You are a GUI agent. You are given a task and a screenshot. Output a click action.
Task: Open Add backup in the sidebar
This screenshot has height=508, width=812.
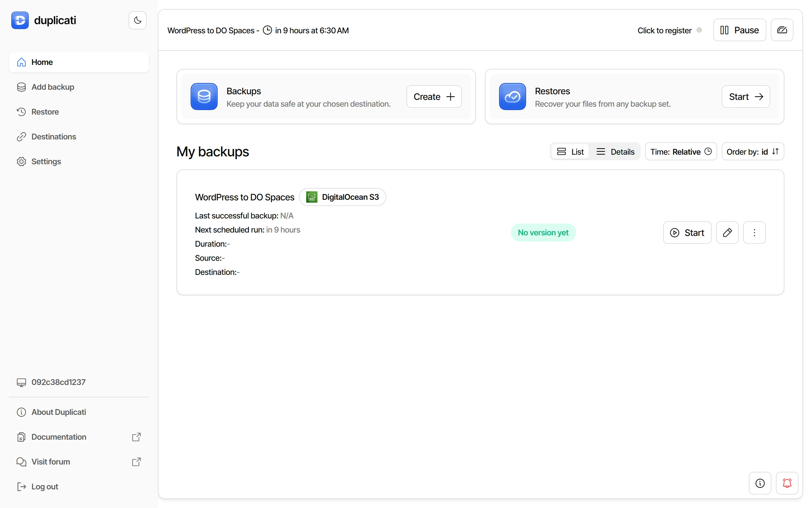coord(79,87)
